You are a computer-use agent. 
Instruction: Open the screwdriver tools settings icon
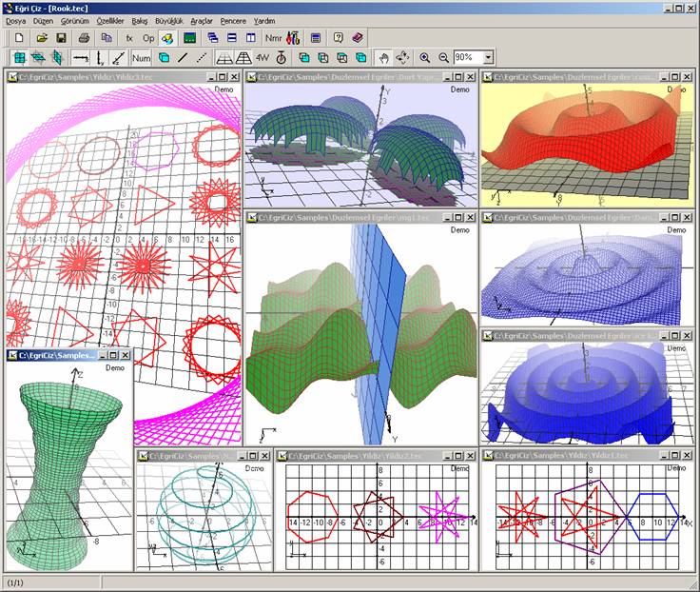coord(293,38)
